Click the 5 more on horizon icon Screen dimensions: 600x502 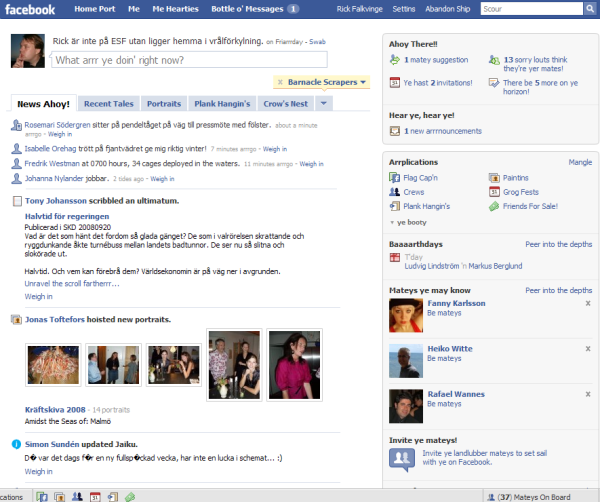494,83
